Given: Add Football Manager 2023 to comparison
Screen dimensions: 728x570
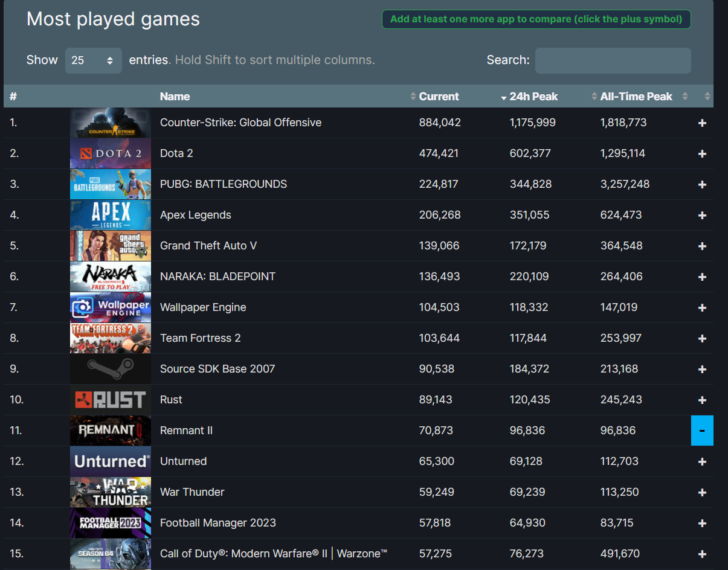Looking at the screenshot, I should [702, 524].
